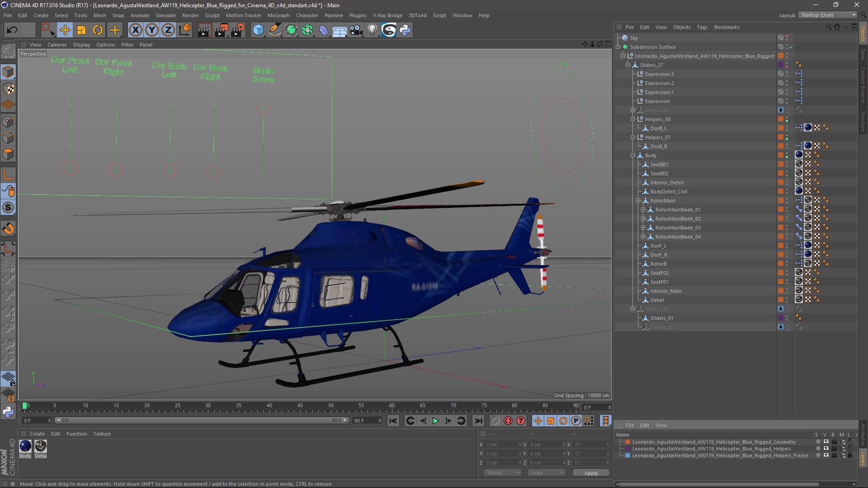Click Apply button in attributes
The image size is (868, 488).
[x=590, y=473]
